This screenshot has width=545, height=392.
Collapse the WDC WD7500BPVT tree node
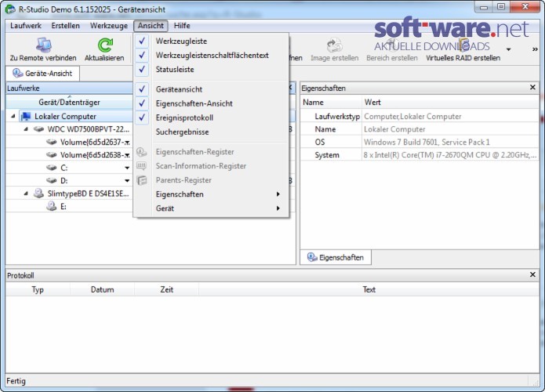[26, 129]
